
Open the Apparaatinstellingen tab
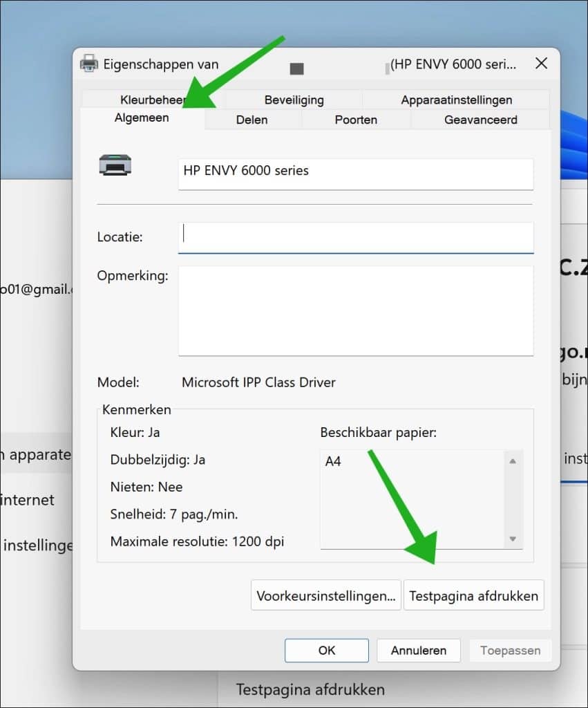pos(456,100)
